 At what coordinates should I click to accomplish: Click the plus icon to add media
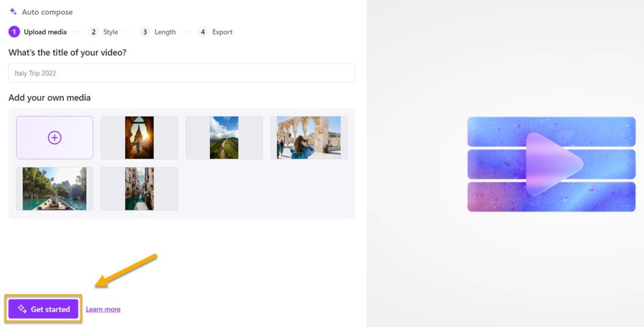54,137
